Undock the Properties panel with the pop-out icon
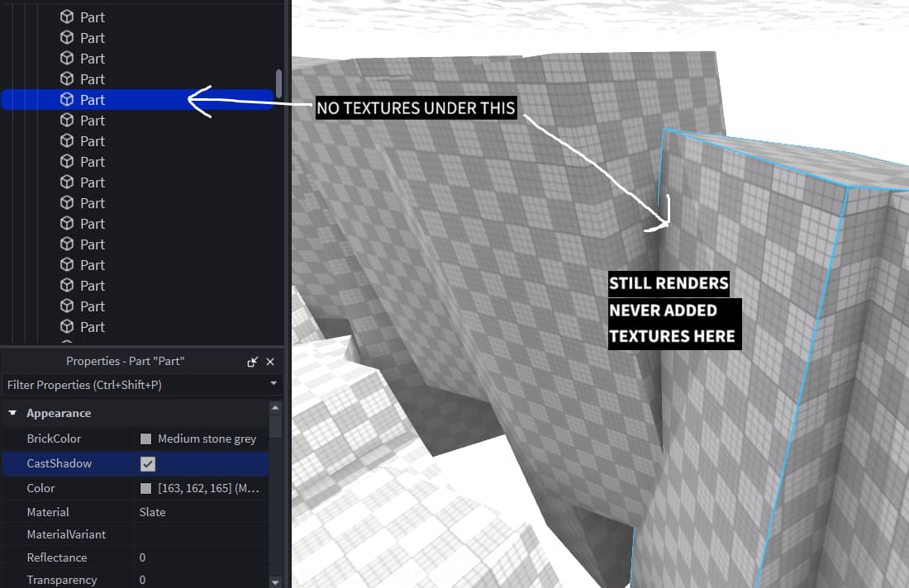 coord(252,362)
